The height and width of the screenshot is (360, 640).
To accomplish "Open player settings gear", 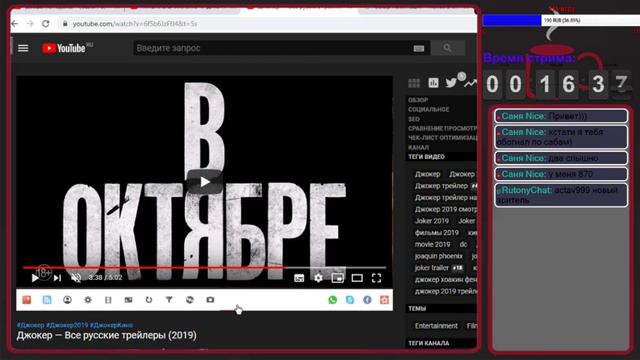I will 318,278.
